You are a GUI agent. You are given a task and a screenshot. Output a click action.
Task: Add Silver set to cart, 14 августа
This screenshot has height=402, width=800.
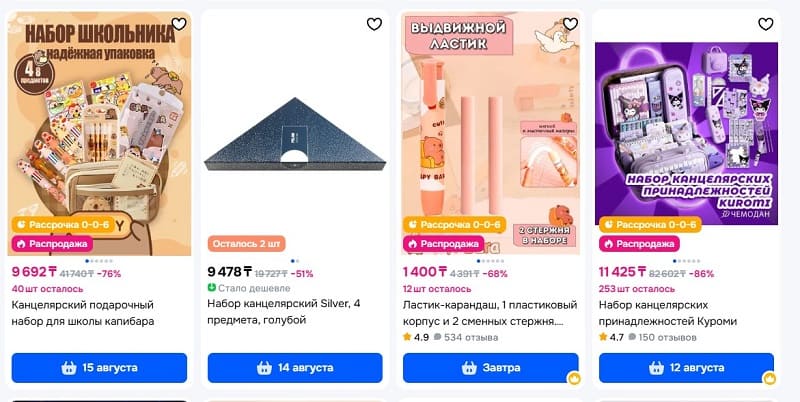pyautogui.click(x=295, y=368)
